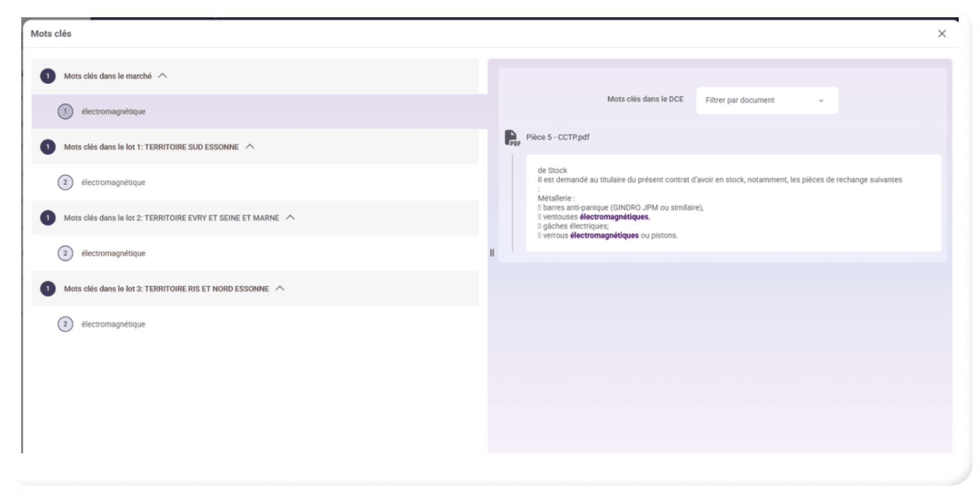The width and height of the screenshot is (980, 493).
Task: Collapse the Mots clés dans le marché section
Action: [x=163, y=75]
